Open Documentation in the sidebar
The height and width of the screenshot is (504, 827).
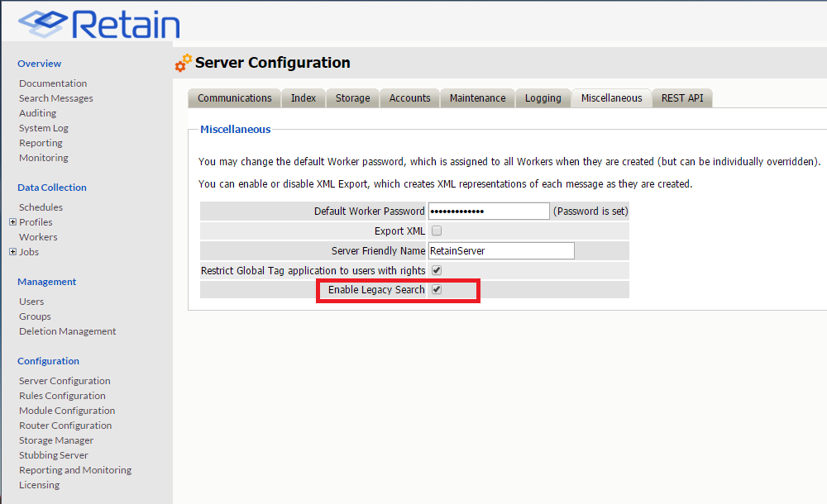[53, 83]
